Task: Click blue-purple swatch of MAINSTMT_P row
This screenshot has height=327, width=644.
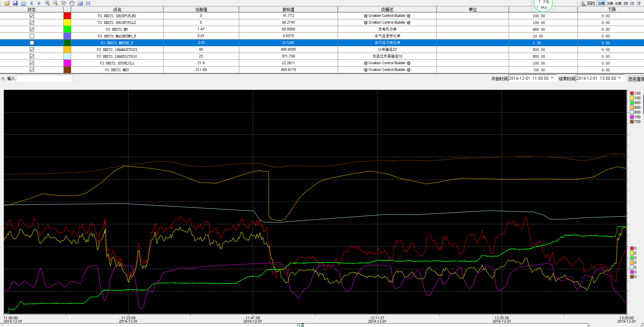Action: [x=67, y=36]
